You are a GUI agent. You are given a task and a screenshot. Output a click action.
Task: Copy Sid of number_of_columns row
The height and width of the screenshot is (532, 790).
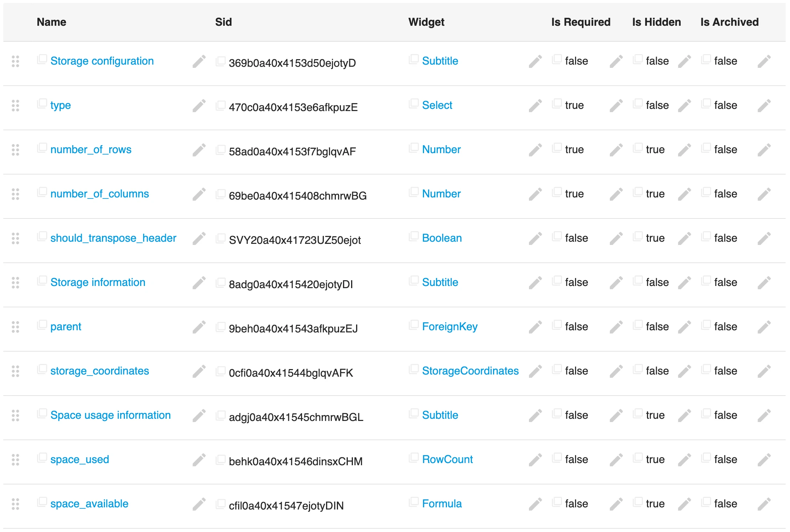tap(220, 194)
